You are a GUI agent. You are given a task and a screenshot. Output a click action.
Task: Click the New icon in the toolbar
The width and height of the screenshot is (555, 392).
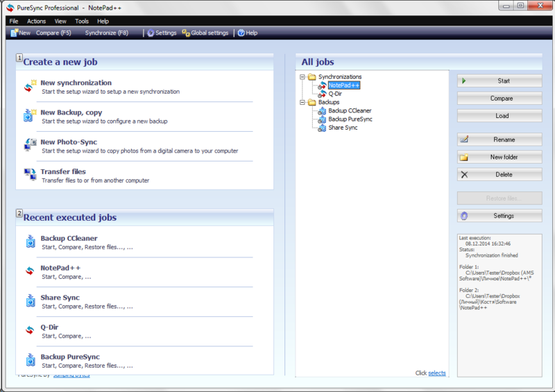(x=14, y=33)
